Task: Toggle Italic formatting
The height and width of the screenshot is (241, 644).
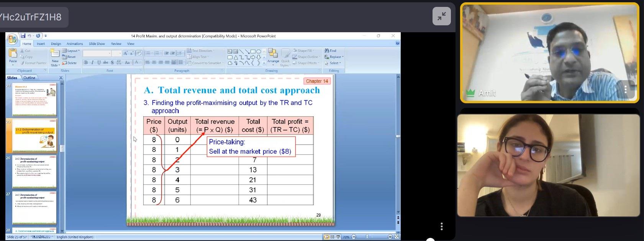Action: click(92, 63)
